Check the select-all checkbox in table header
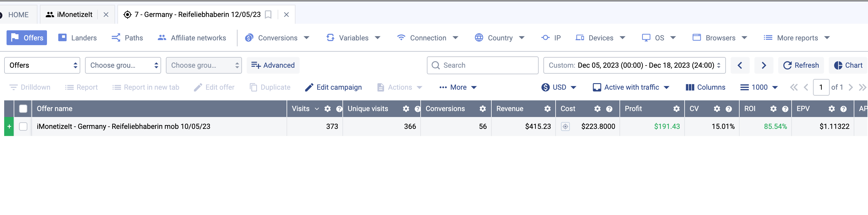 pos(23,109)
